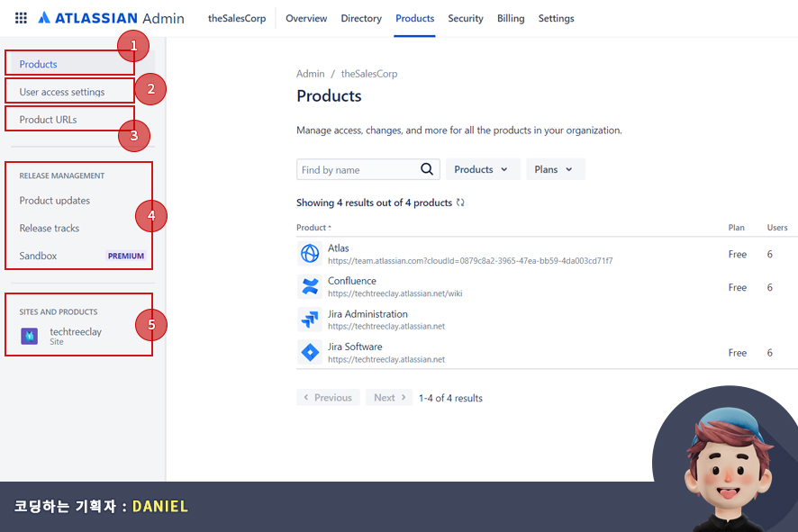
Task: Open the Sandbox sidebar item
Action: tap(83, 256)
